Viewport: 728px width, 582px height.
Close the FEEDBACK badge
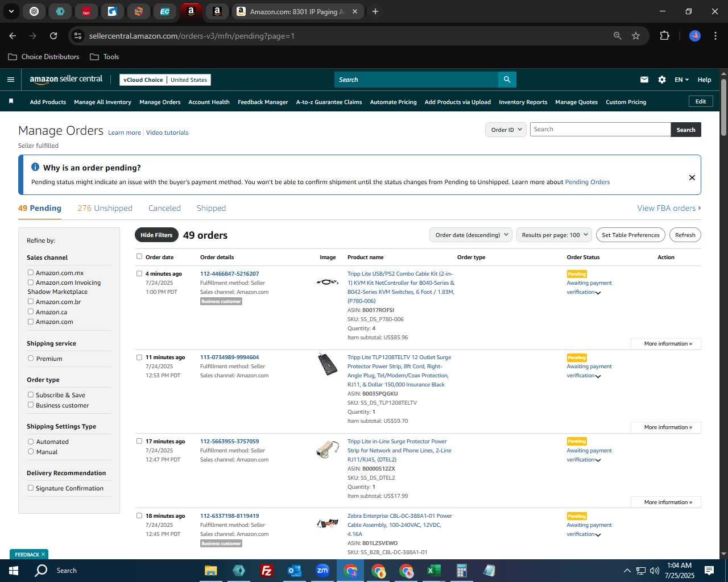point(43,554)
